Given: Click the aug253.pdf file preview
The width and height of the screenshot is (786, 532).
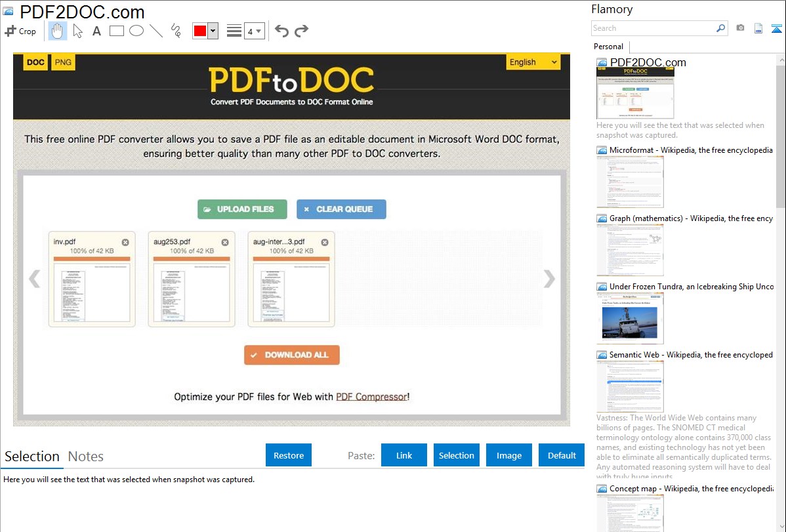Looking at the screenshot, I should click(192, 293).
